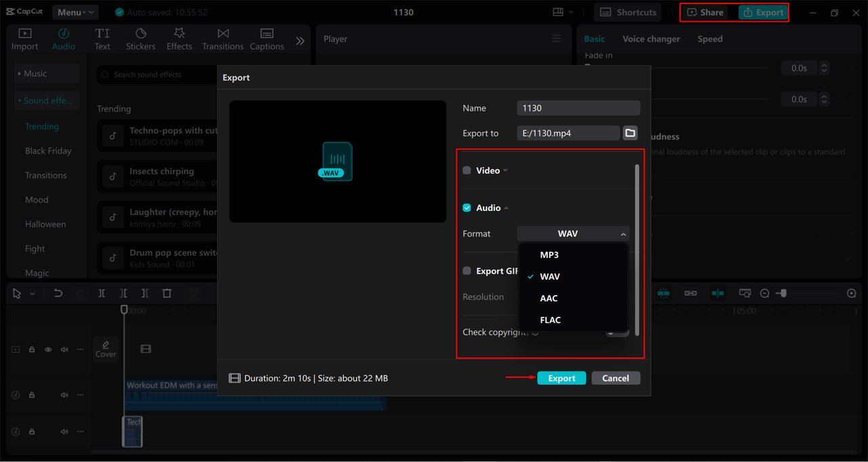The image size is (868, 462).
Task: Click the Laughter sound effect icon
Action: tap(113, 217)
